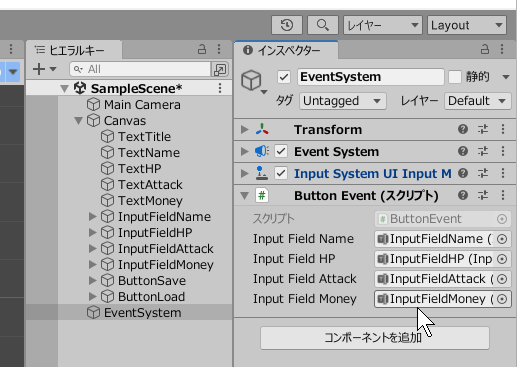Open presets for the Event System component
This screenshot has width=517, height=367.
point(483,151)
